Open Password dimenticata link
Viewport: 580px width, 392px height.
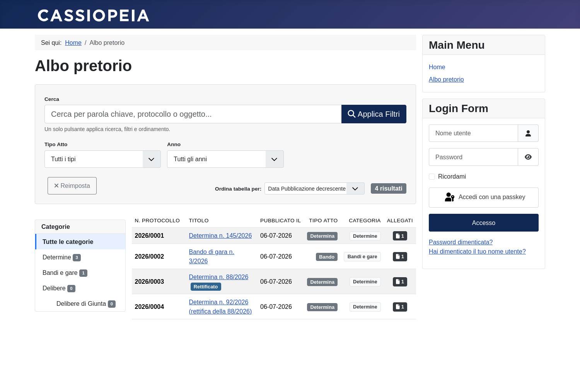pos(461,242)
